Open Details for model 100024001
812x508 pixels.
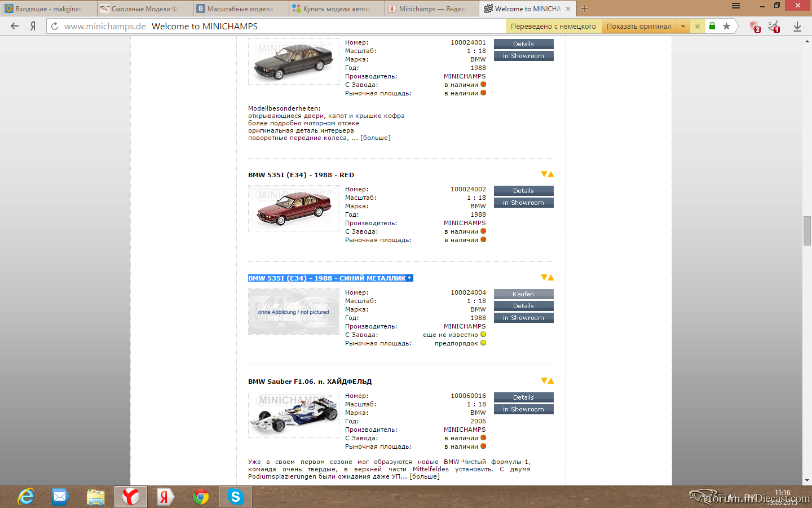pos(523,44)
